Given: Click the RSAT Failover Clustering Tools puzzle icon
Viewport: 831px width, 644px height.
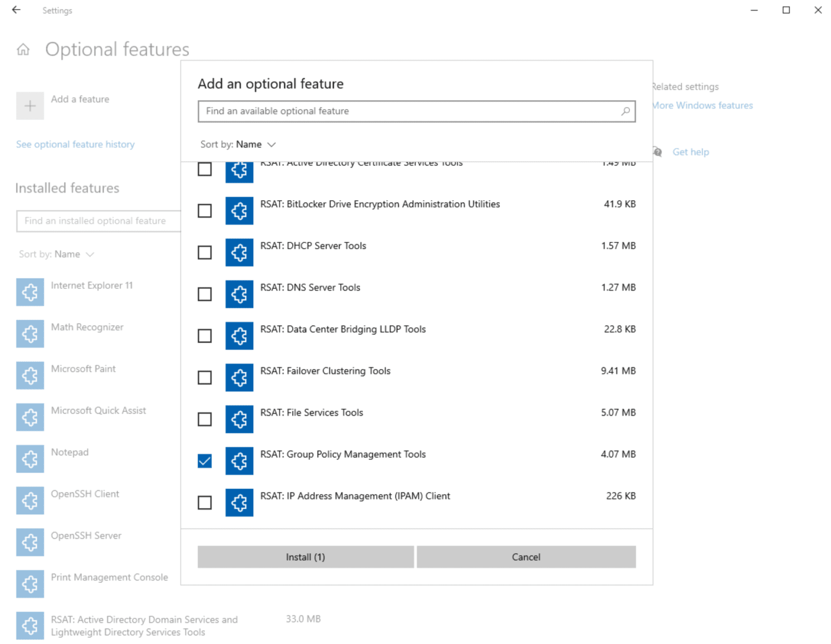Looking at the screenshot, I should tap(239, 377).
